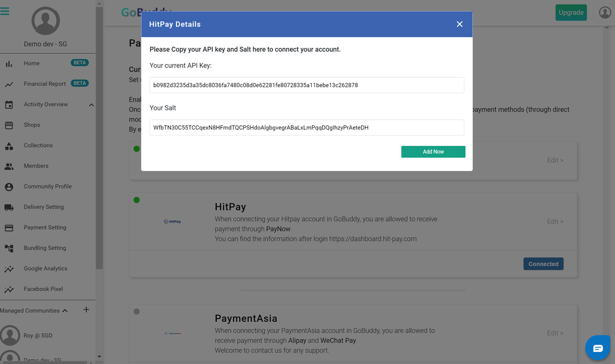Click the sidebar scroll-down arrow
The height and width of the screenshot is (364, 615).
[99, 357]
